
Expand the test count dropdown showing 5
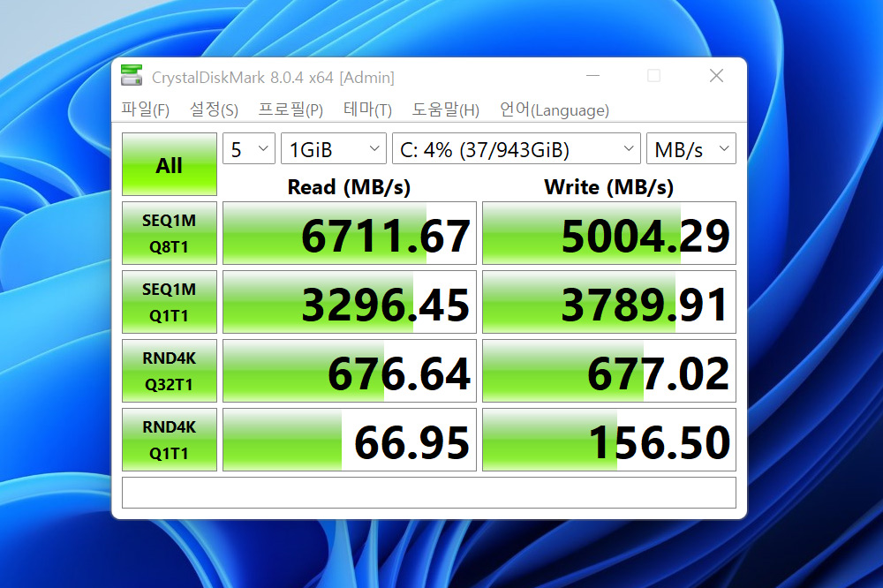click(249, 148)
